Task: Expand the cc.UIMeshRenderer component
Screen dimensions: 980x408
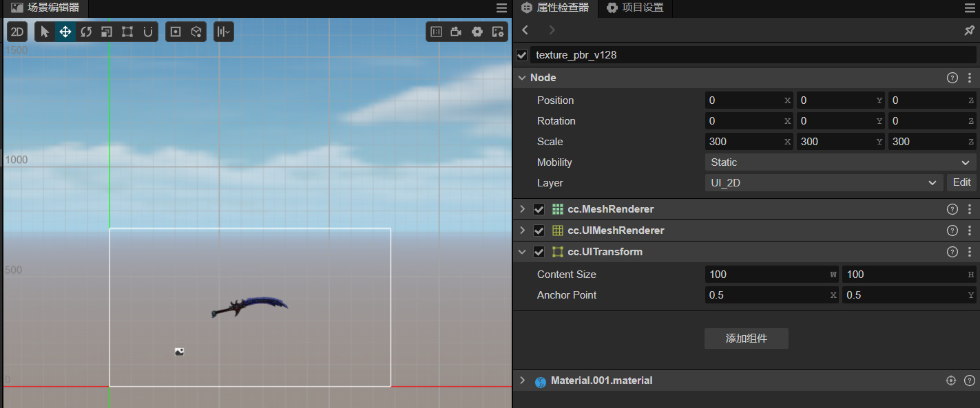Action: (523, 230)
